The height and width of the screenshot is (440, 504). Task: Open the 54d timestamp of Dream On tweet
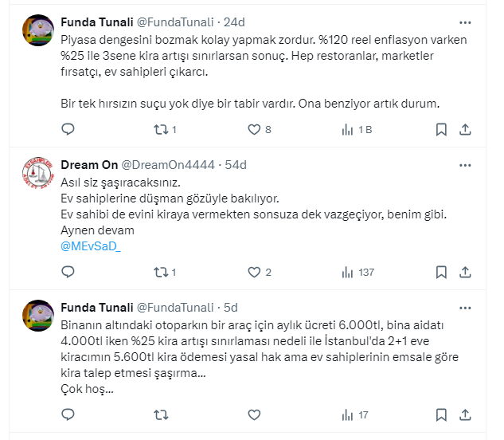pyautogui.click(x=235, y=165)
